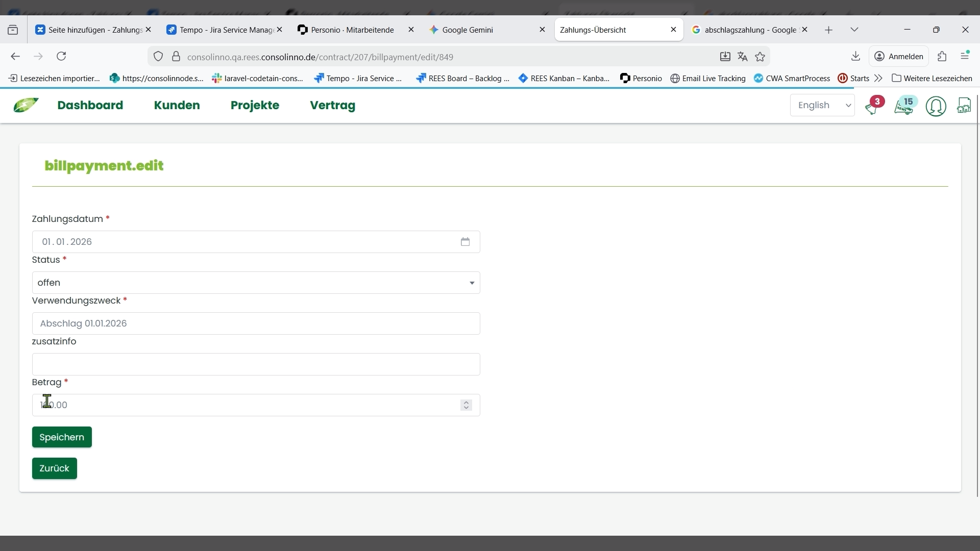Screen dimensions: 980x551
Task: Open the REES Board Backlog bookmark
Action: pos(463,78)
